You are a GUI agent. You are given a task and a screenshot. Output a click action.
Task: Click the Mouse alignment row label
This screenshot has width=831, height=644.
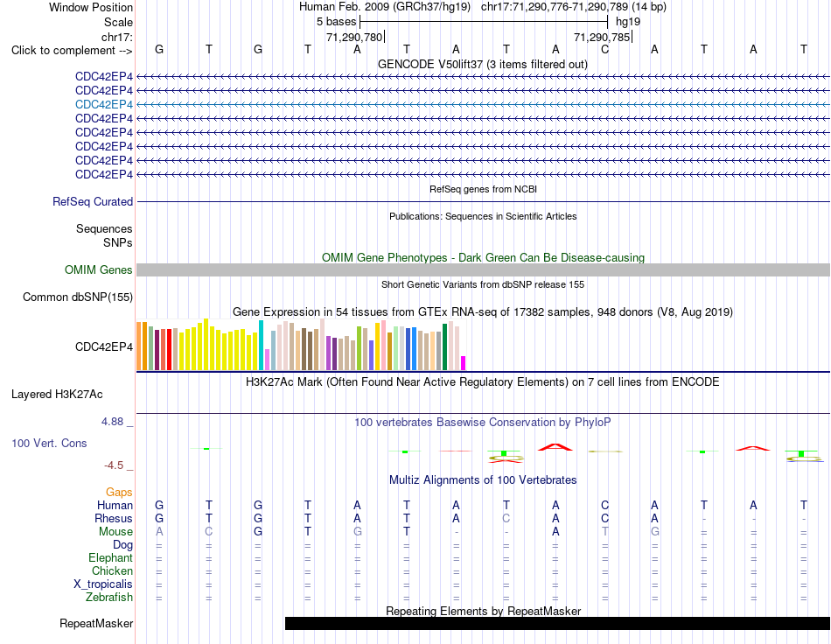(115, 532)
